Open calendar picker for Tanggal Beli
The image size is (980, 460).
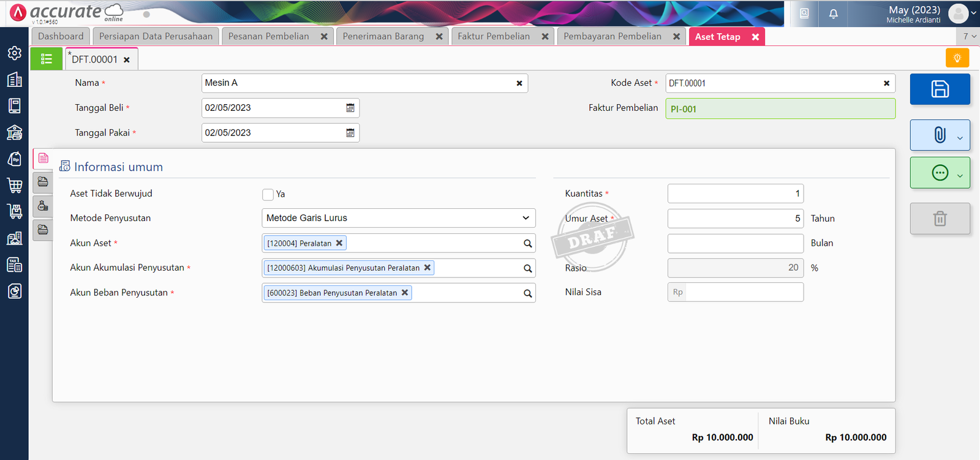click(350, 108)
